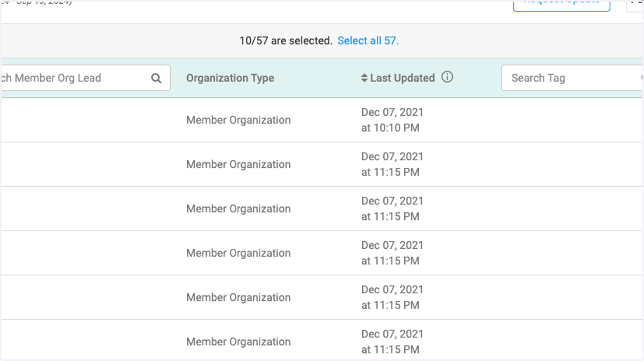Select the 'Dec 07, 2021 at 10:10 PM' date cell
Image resolution: width=644 pixels, height=361 pixels.
(x=392, y=120)
